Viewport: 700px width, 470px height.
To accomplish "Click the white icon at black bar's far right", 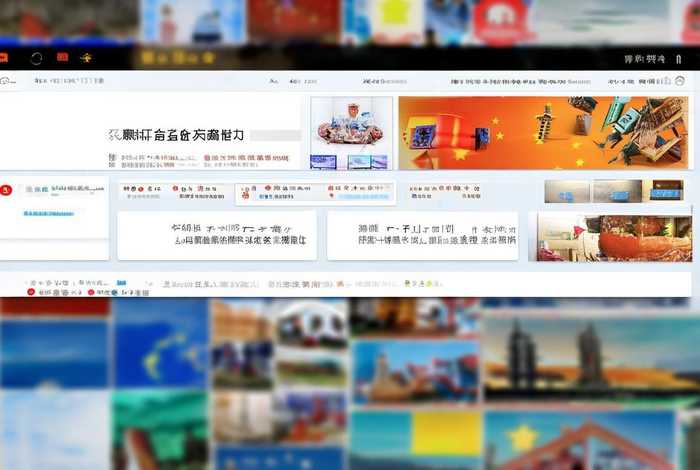I will coord(679,59).
